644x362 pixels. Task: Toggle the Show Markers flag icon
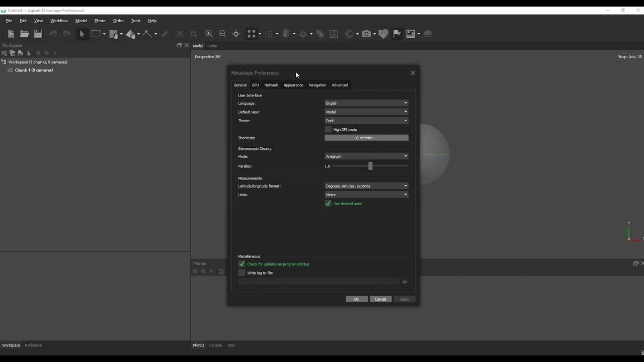tap(397, 34)
